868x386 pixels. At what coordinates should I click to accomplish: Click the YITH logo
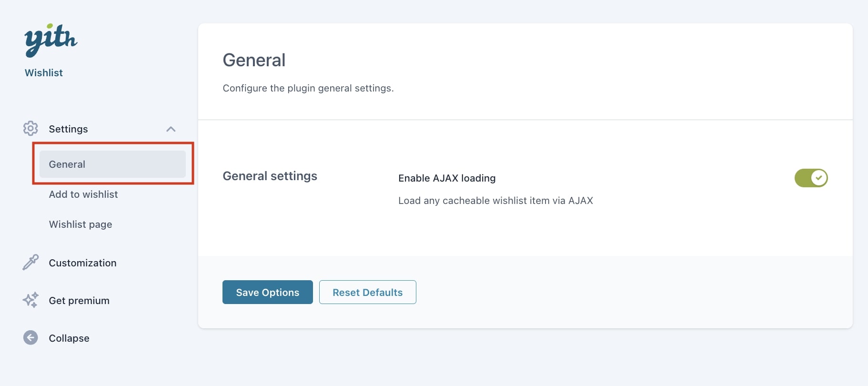[50, 41]
